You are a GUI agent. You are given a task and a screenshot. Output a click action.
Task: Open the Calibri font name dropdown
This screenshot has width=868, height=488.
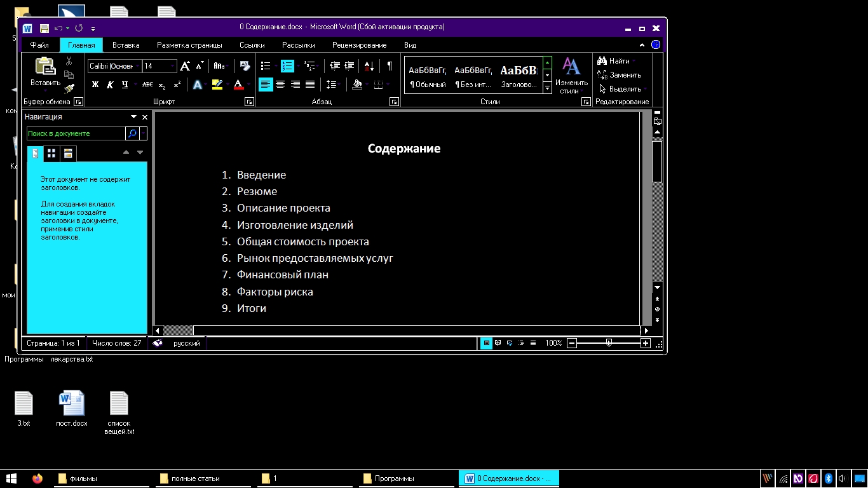click(137, 66)
